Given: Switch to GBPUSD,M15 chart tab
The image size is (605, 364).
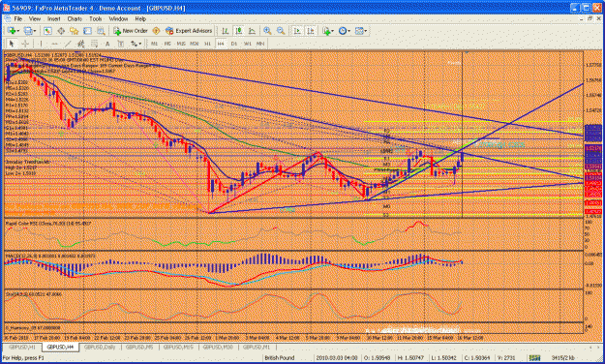Looking at the screenshot, I should tap(178, 347).
